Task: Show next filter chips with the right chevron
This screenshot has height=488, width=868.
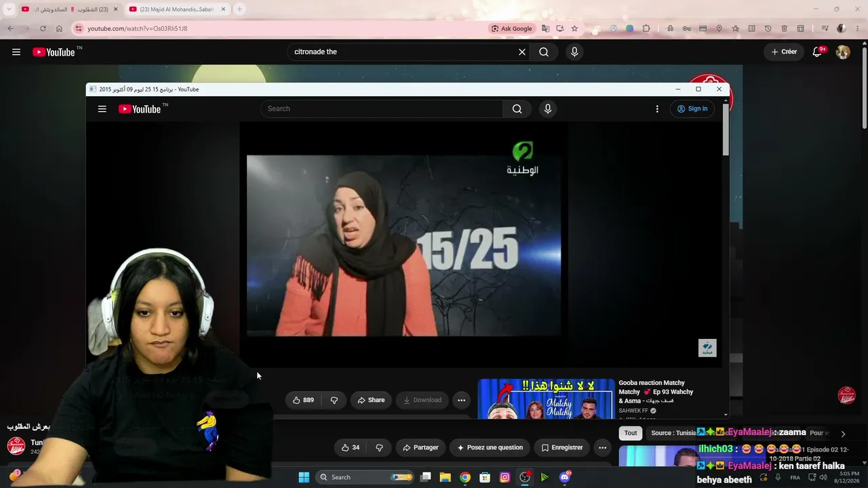Action: pyautogui.click(x=843, y=434)
